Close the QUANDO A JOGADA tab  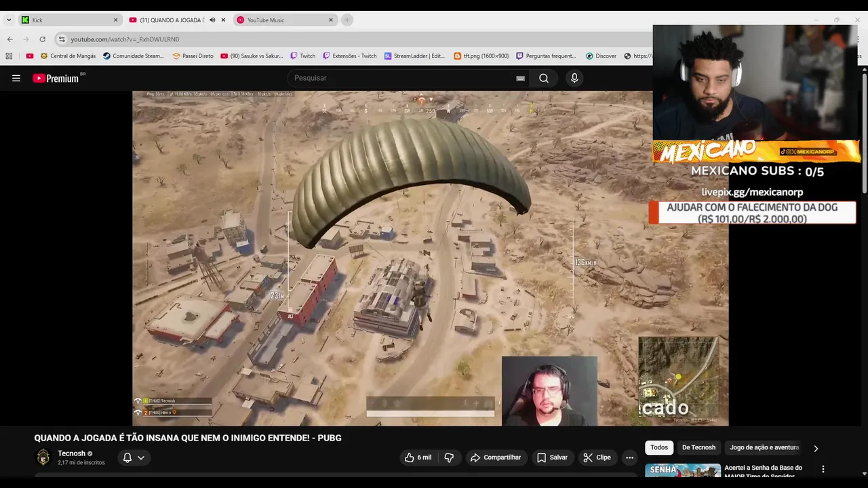pyautogui.click(x=223, y=20)
